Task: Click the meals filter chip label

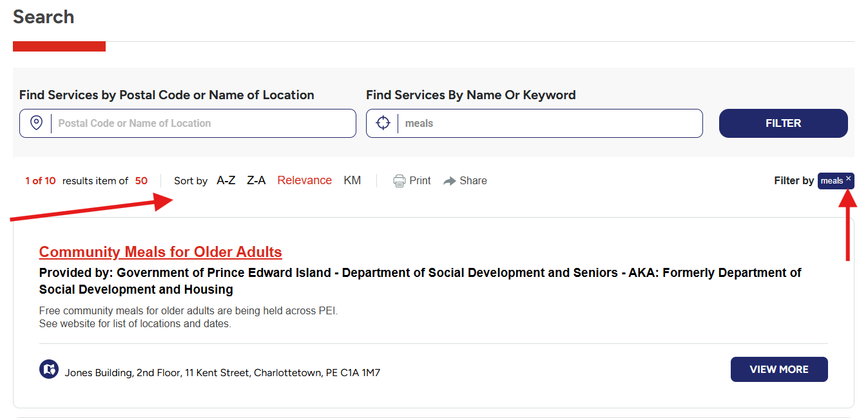Action: 831,181
